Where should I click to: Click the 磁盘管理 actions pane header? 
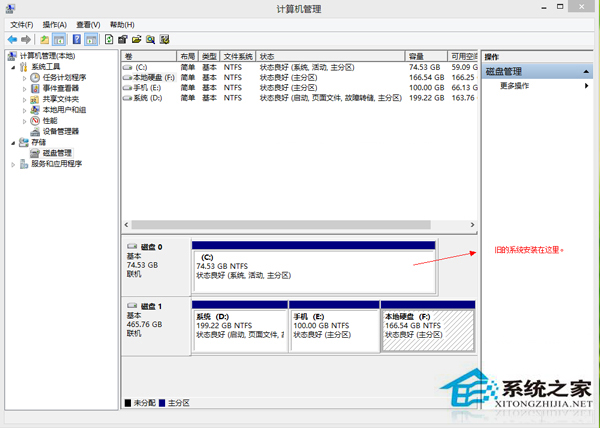[x=538, y=72]
